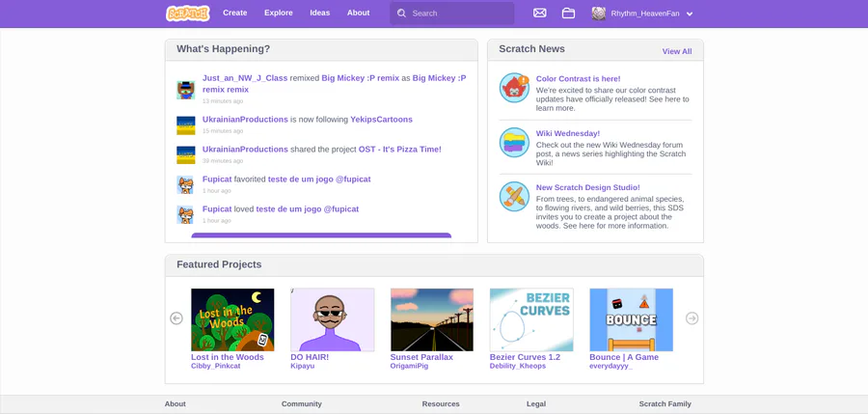Viewport: 868px width, 414px height.
Task: Open the Create menu item
Action: [234, 13]
